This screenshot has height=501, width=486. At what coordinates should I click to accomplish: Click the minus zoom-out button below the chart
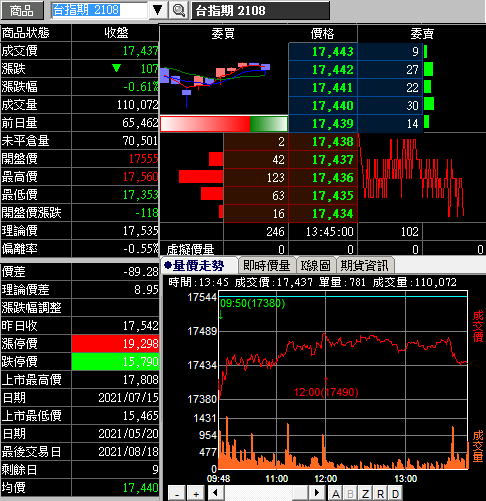[177, 493]
